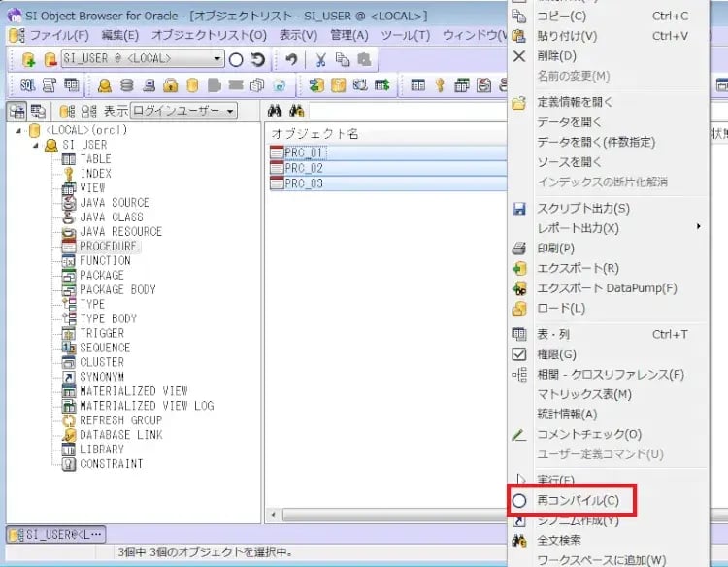The height and width of the screenshot is (567, 728).
Task: Click the new connection database icon
Action: point(28,60)
